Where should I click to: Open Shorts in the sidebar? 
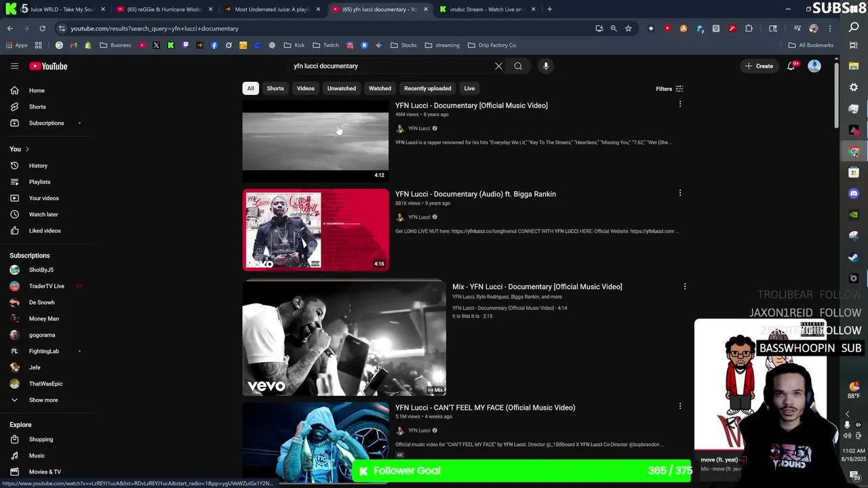(37, 106)
